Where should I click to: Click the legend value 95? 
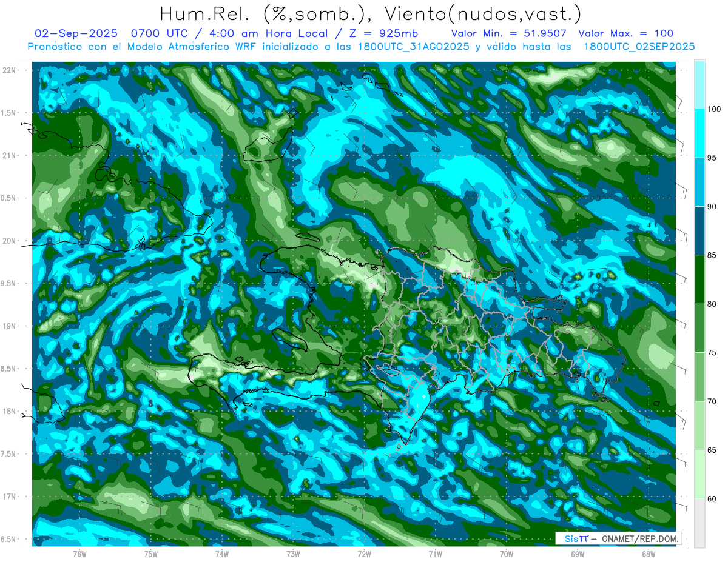[x=712, y=158]
